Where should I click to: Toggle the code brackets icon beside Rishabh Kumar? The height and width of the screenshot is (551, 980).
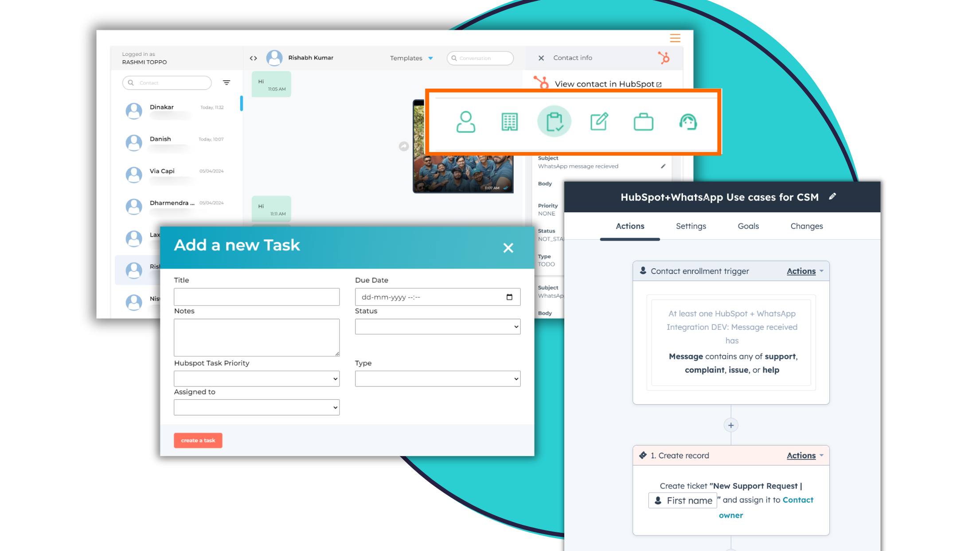pos(254,58)
